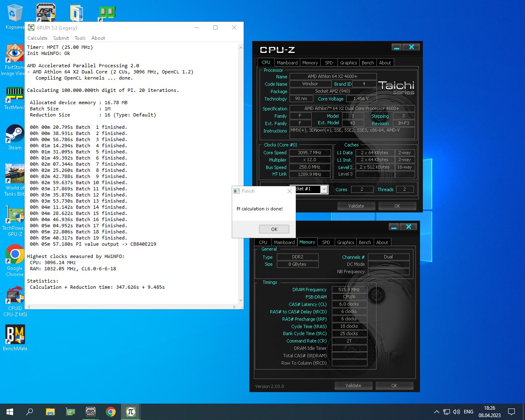Minimize the upper CPU-Z window
Viewport: 525px width, 420px height.
[x=397, y=47]
